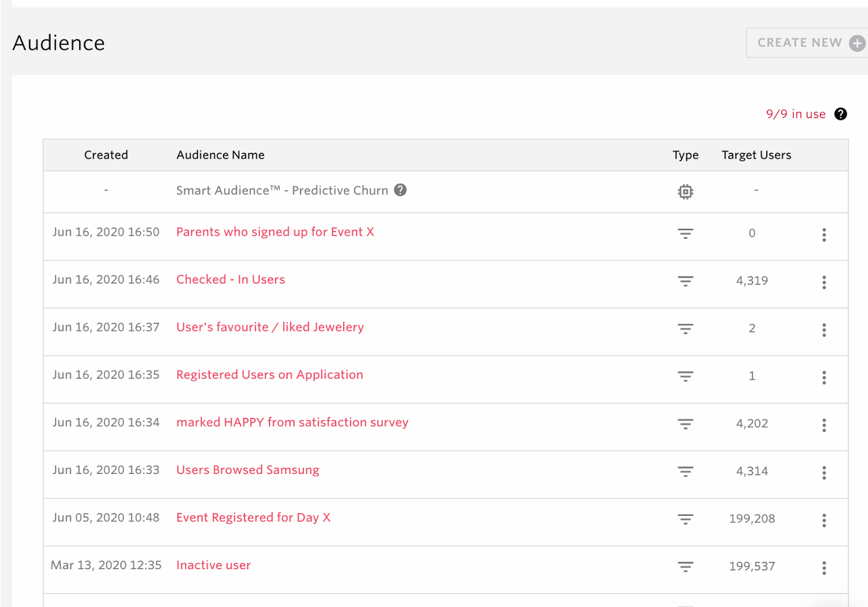This screenshot has width=868, height=607.
Task: Click the Create New button
Action: tap(807, 43)
